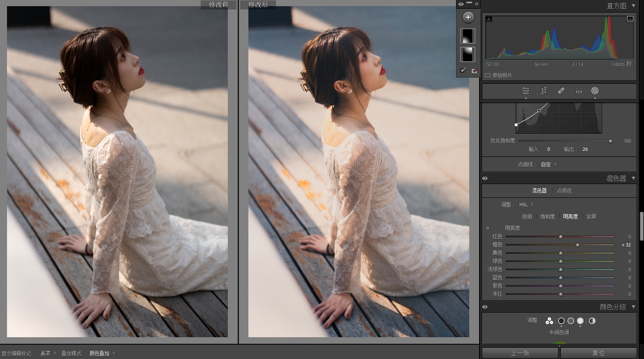Select the second radial gradient mask thumbnail

click(x=468, y=54)
